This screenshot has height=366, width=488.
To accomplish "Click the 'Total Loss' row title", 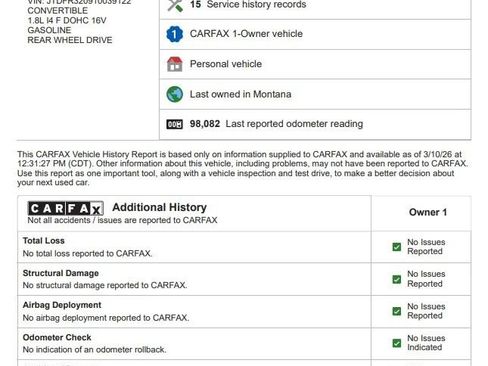I will (44, 241).
